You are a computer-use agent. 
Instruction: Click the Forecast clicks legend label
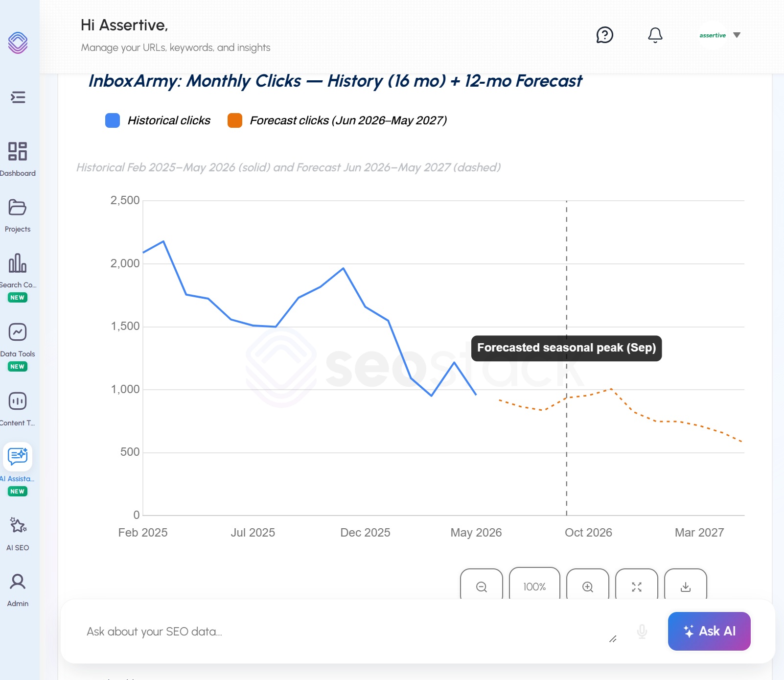coord(348,120)
